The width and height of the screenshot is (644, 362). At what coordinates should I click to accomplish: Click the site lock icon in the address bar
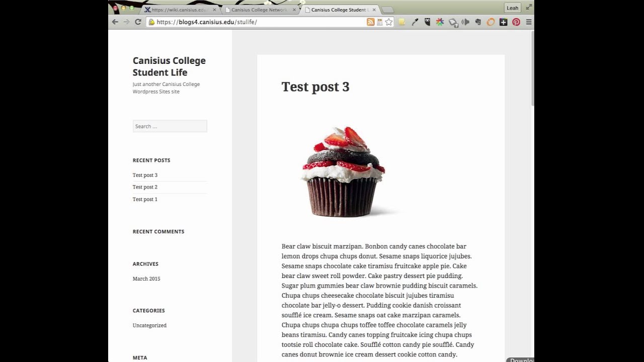tap(151, 22)
